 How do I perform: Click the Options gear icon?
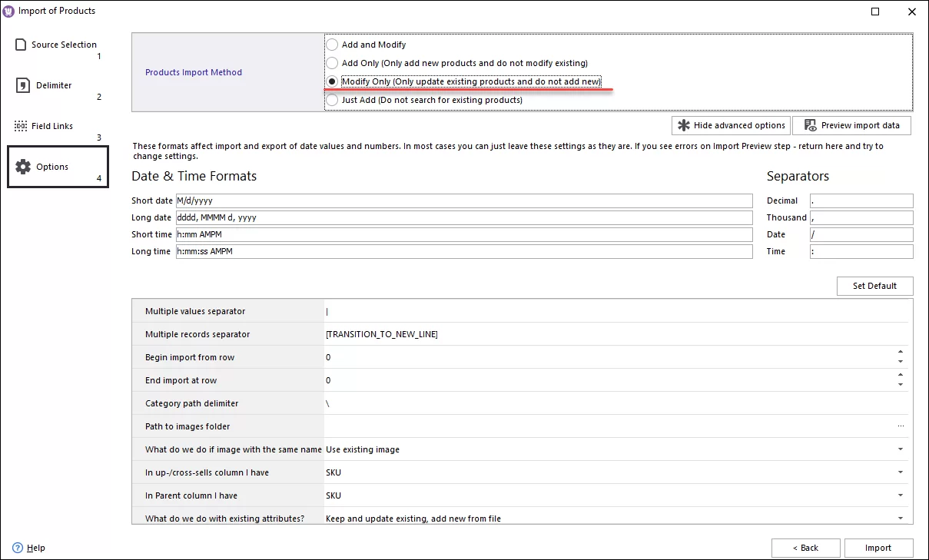22,166
